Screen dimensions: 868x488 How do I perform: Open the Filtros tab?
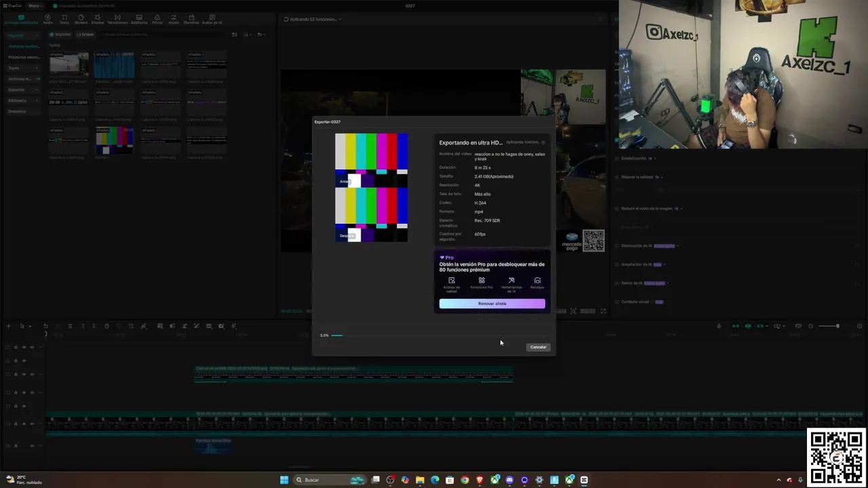click(x=157, y=19)
